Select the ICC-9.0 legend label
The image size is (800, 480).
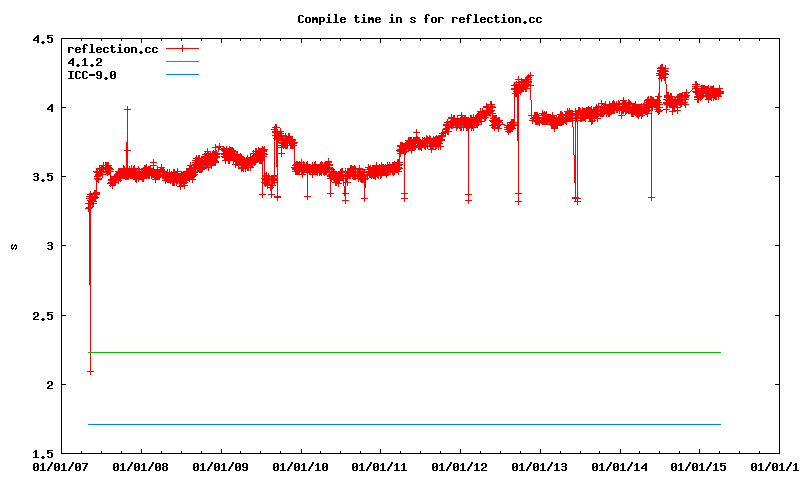pos(92,75)
